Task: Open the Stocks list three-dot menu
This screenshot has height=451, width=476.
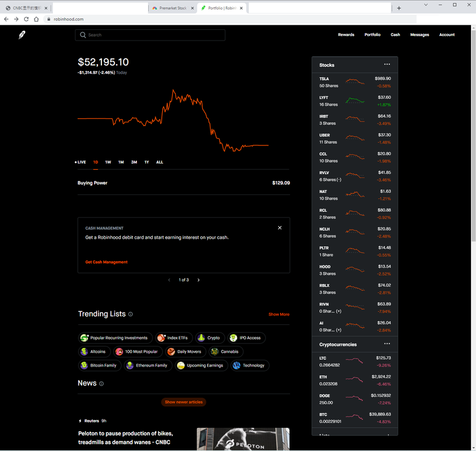Action: point(387,64)
